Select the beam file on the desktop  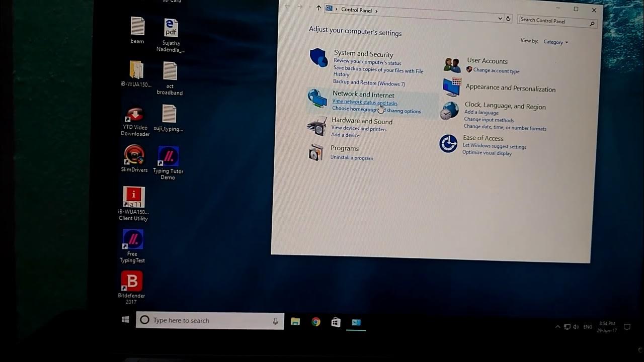137,31
